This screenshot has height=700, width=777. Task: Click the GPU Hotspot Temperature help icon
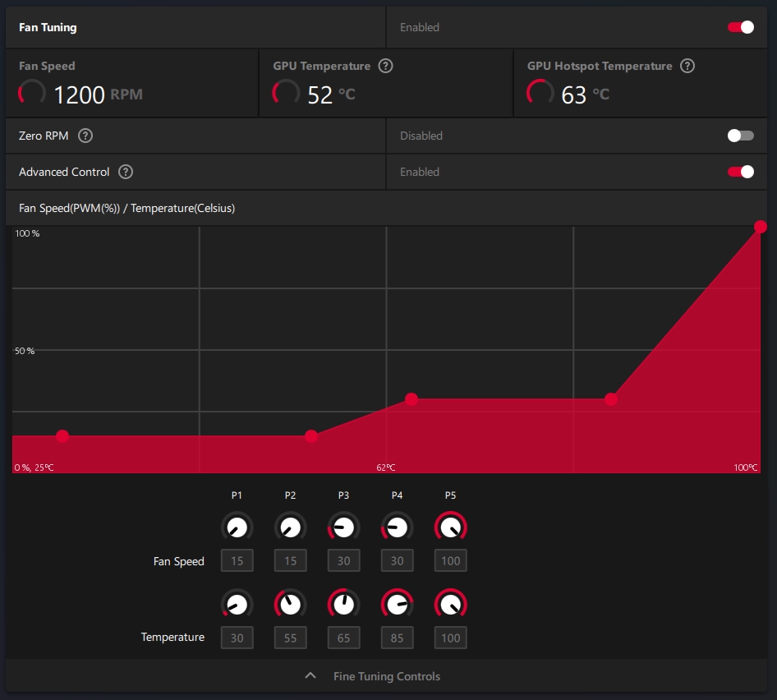687,66
